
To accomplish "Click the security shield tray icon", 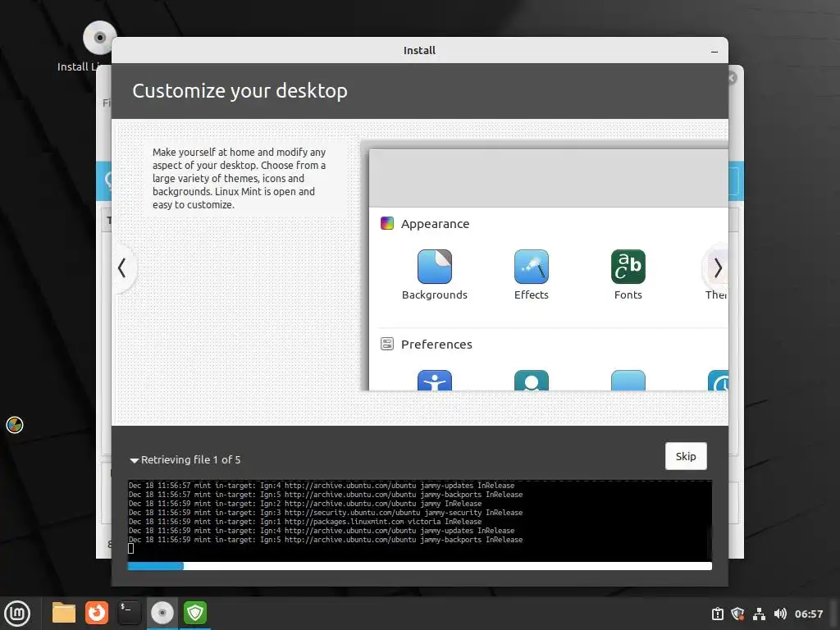I will coord(737,614).
